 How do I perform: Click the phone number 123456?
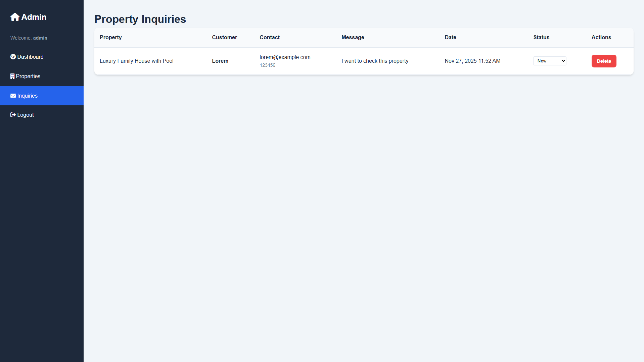click(x=267, y=65)
